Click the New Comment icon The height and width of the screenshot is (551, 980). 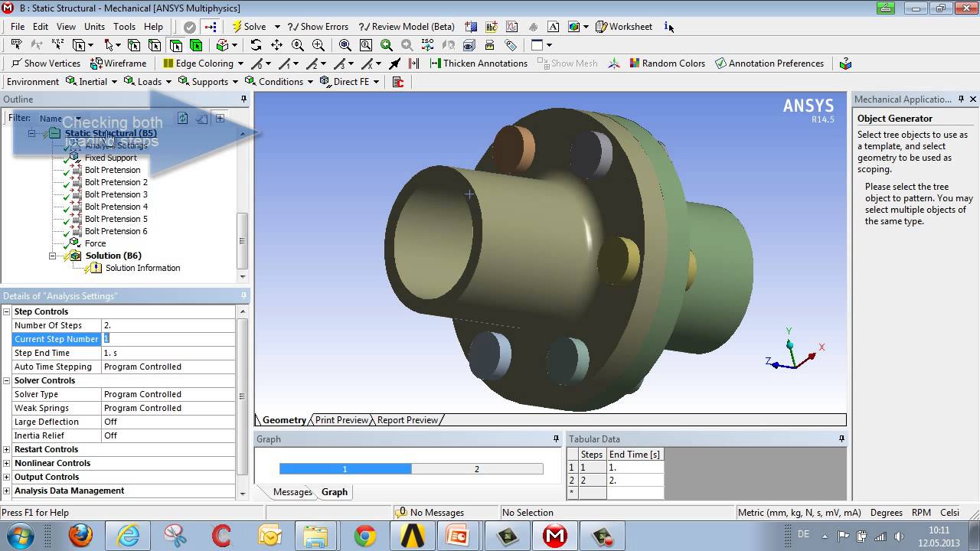[492, 26]
